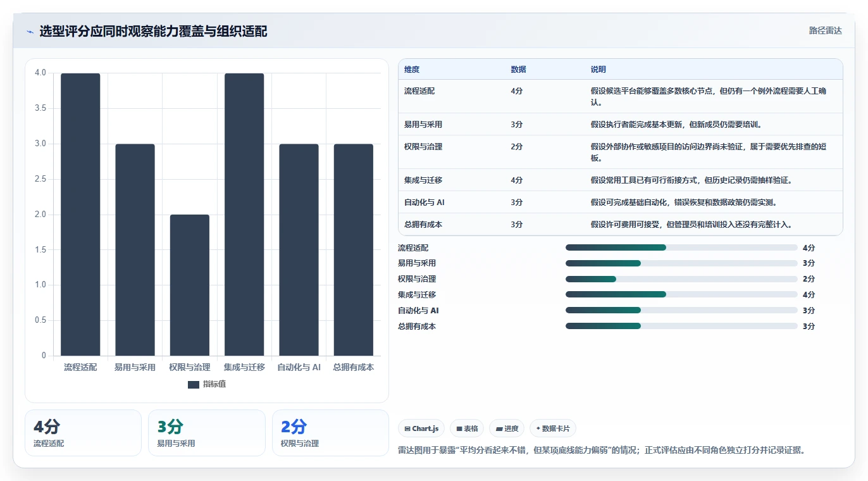Open the 3分 易用与采用 data card
The width and height of the screenshot is (868, 481).
click(x=207, y=433)
